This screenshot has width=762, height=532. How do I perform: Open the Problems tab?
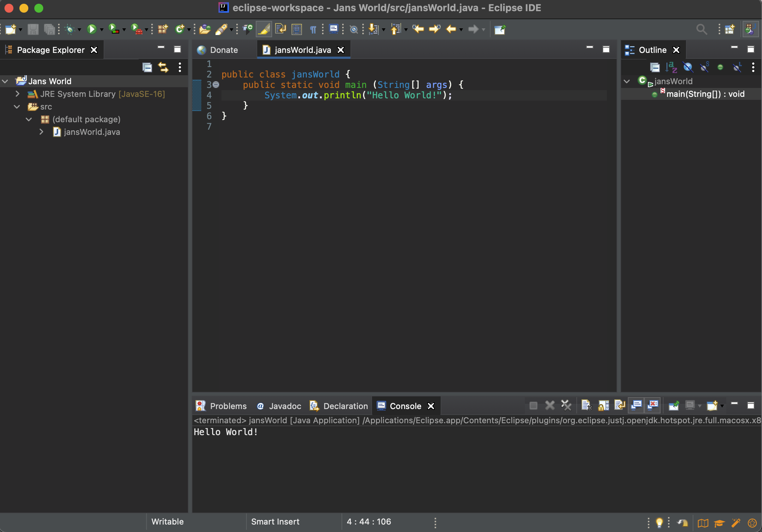pos(228,406)
